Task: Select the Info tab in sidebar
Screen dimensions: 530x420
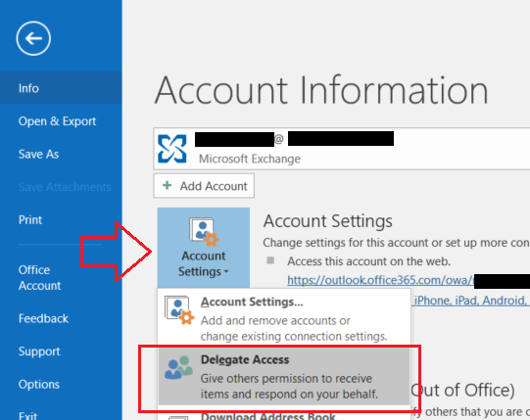Action: pos(61,88)
